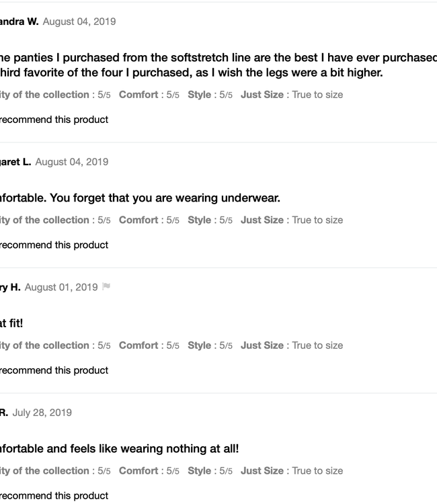The image size is (437, 504).
Task: Click 'recommend this product' under the 'wearing underwear' review
Action: coord(54,245)
